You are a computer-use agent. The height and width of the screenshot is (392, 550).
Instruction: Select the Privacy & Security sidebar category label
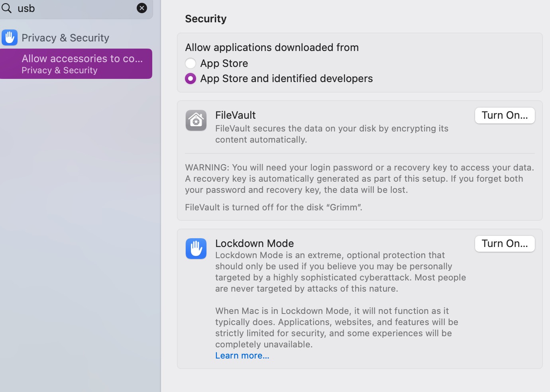coord(65,38)
